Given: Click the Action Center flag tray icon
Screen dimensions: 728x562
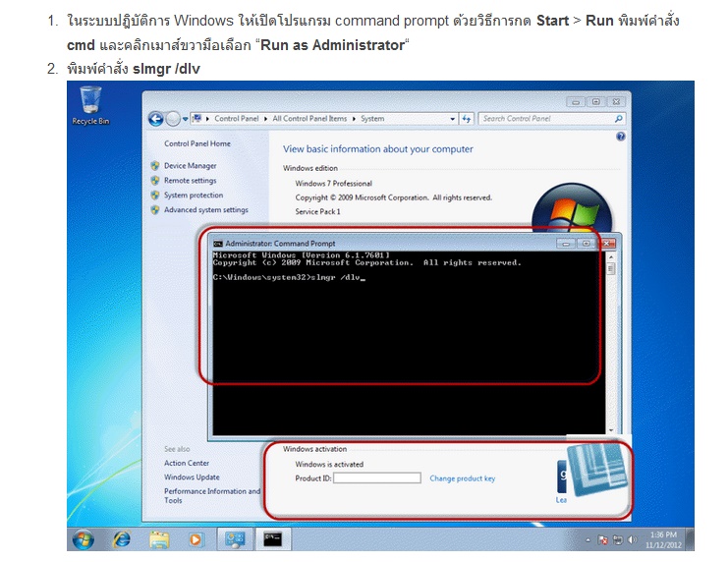Looking at the screenshot, I should [x=602, y=539].
